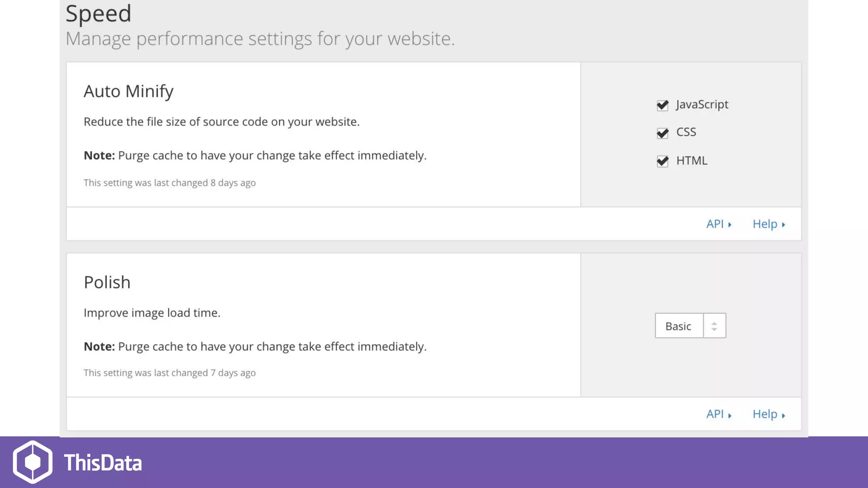Click the CSS option label

686,132
